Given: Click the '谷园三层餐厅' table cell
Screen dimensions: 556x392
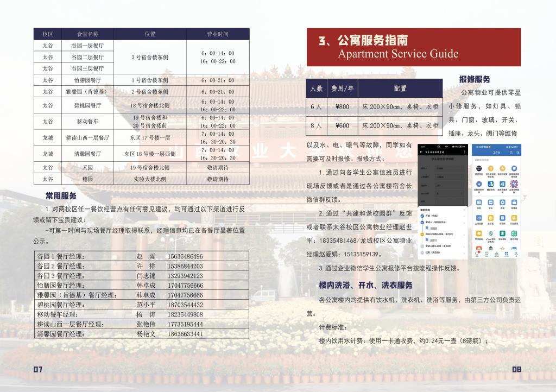Looking at the screenshot, I should pyautogui.click(x=87, y=68).
